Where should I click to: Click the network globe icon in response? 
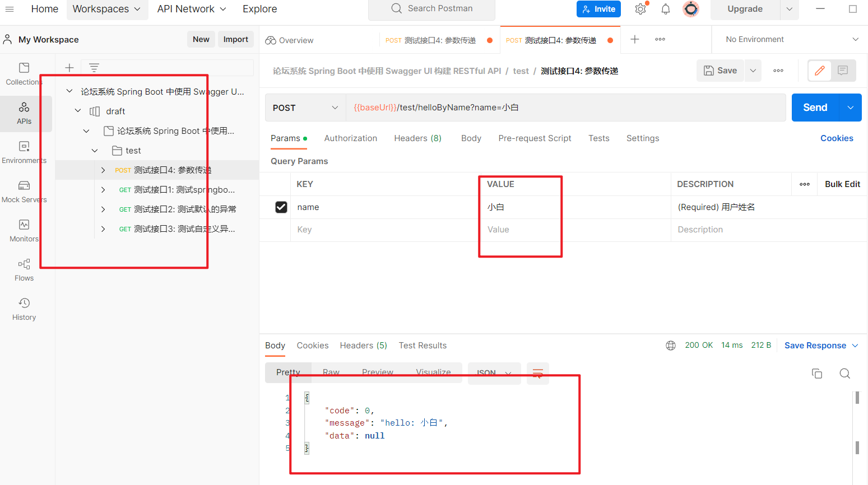click(671, 346)
